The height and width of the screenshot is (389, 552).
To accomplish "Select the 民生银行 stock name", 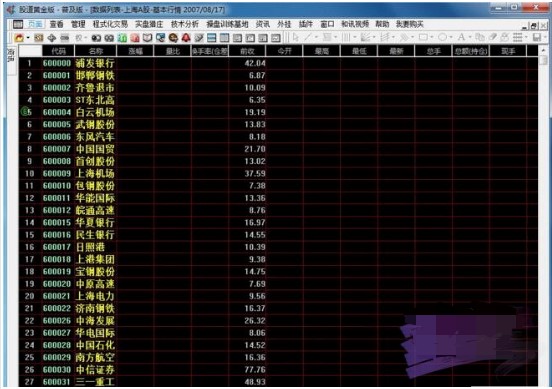I will coord(95,235).
